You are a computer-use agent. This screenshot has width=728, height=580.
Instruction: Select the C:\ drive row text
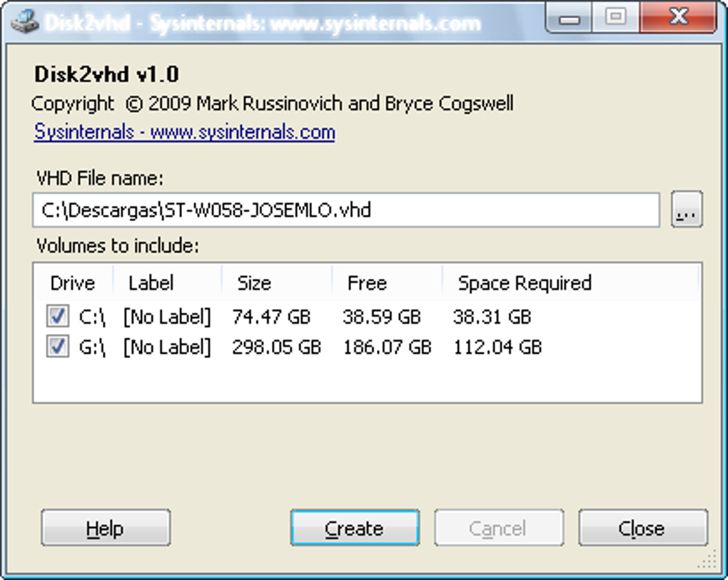tap(92, 317)
